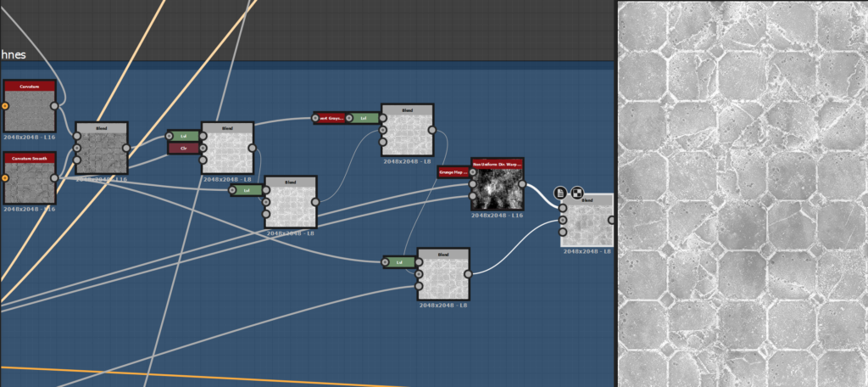Select the highlighted Blend node beside the 2D view
868x387 pixels.
click(x=588, y=220)
